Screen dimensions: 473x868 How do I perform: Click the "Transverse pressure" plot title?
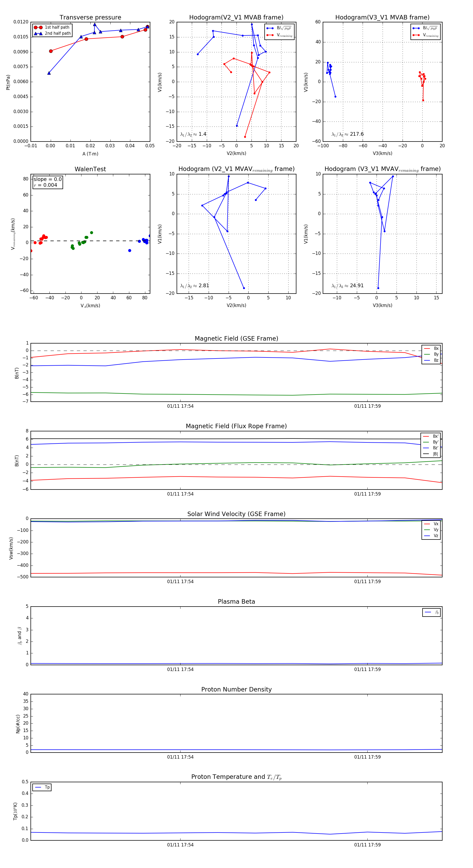click(90, 18)
